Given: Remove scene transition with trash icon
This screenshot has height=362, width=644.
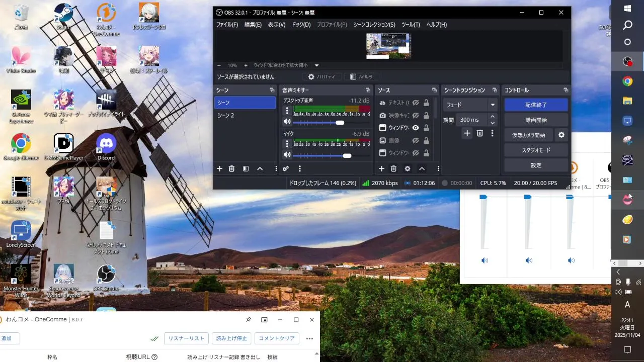Looking at the screenshot, I should point(480,133).
